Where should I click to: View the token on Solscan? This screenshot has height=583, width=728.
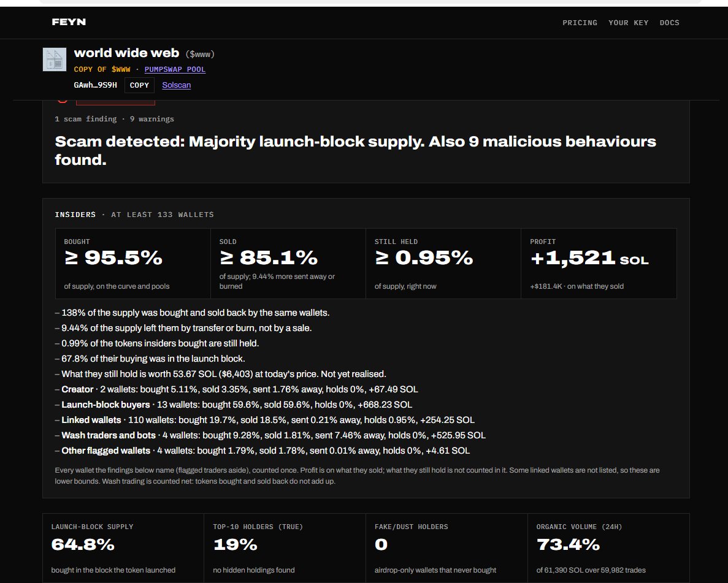[177, 85]
